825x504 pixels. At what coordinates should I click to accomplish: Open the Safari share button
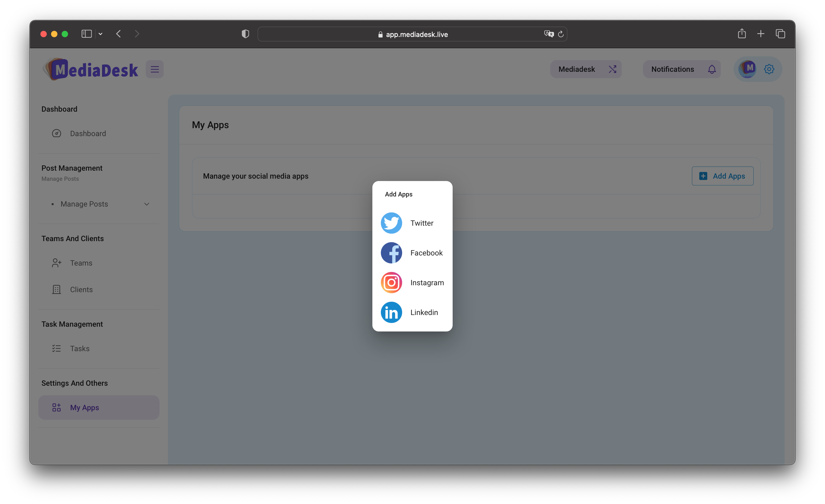pyautogui.click(x=742, y=33)
